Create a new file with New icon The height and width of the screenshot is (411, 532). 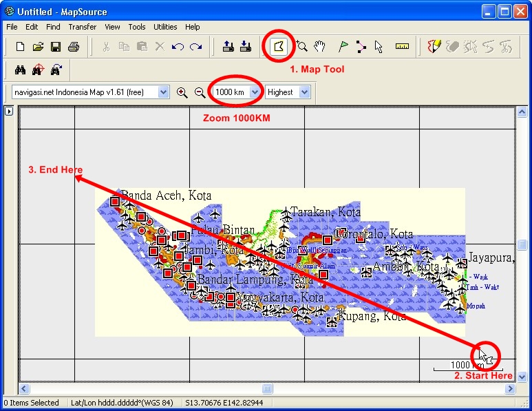[21, 47]
